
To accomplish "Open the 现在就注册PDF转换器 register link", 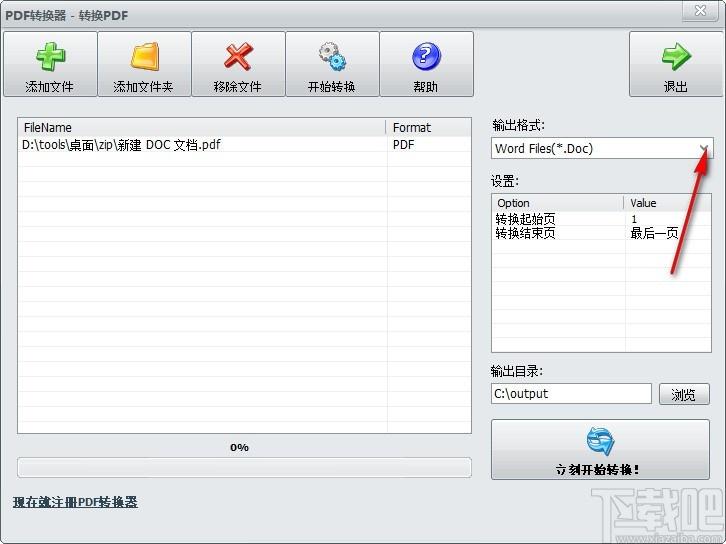I will point(75,502).
